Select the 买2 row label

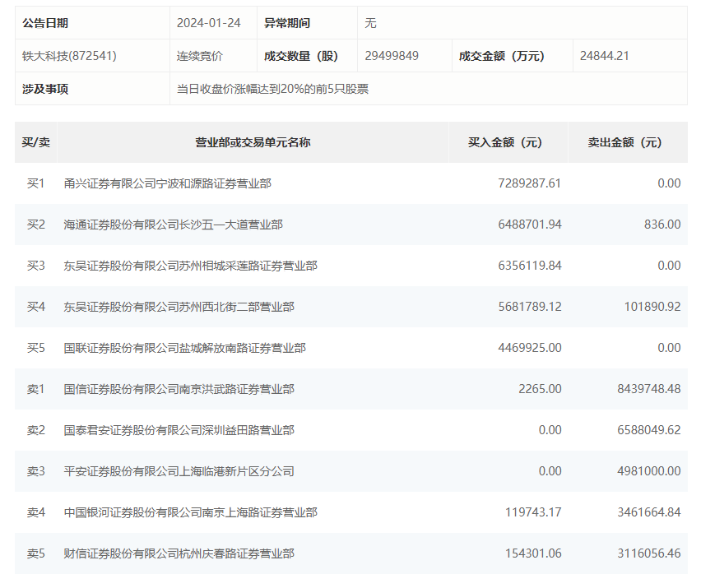[x=35, y=225]
